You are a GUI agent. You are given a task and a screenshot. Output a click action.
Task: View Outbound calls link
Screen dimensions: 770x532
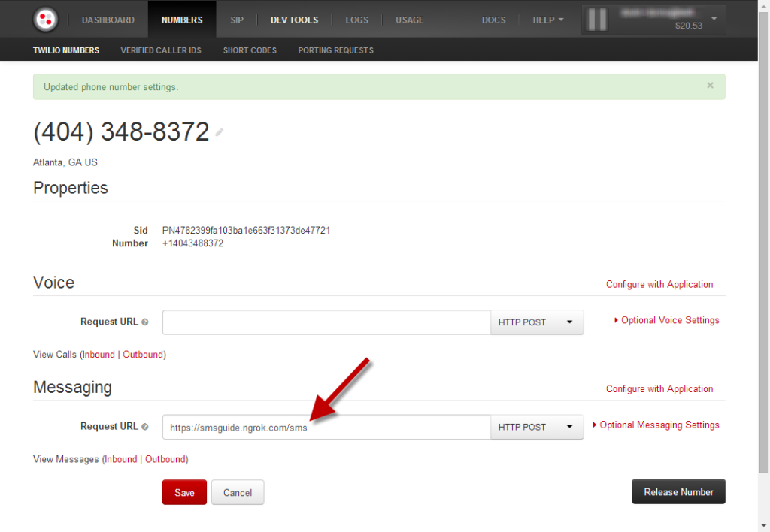(x=142, y=355)
